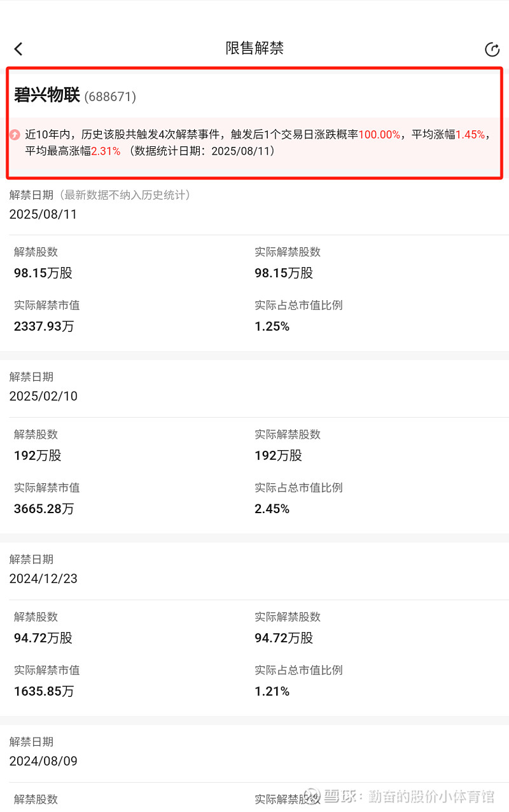Select the 2025/02/10 unlock date entry

(x=43, y=396)
